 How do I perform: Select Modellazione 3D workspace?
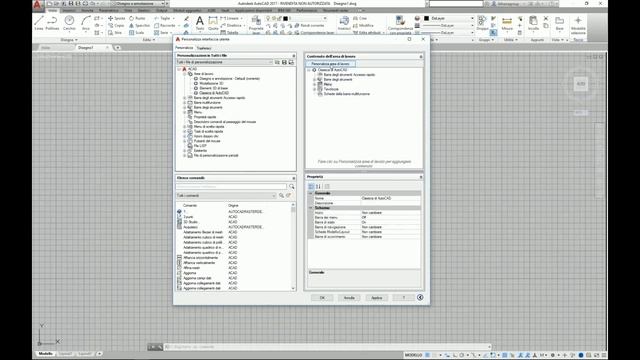click(211, 83)
